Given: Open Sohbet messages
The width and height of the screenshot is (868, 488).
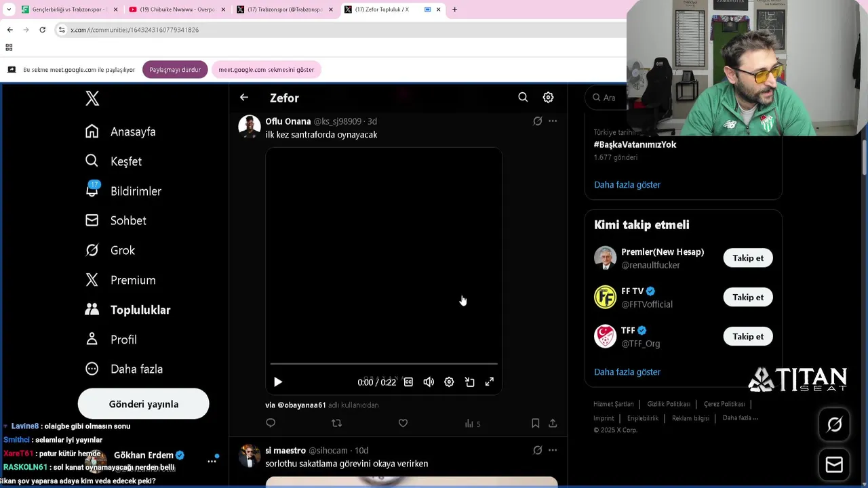Looking at the screenshot, I should coord(116,220).
